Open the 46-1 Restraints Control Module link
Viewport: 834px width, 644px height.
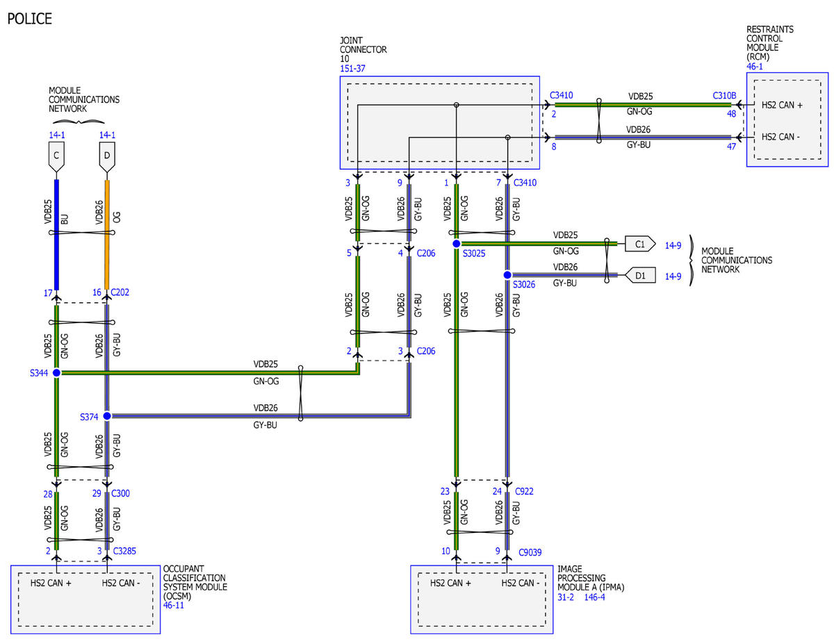pos(755,66)
